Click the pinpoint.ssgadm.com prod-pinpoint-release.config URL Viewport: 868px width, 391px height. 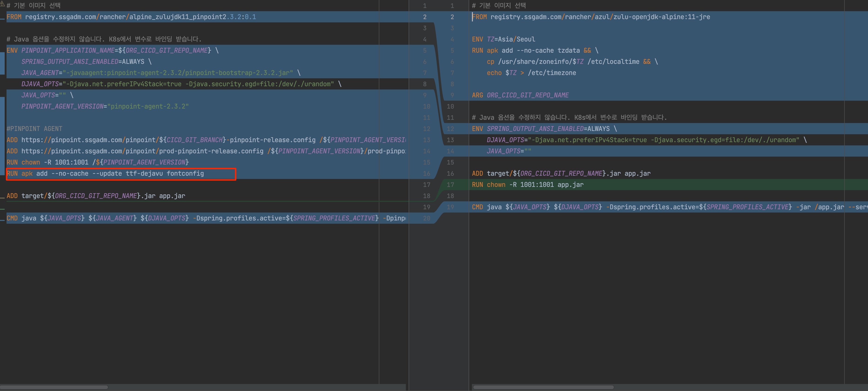pos(142,151)
